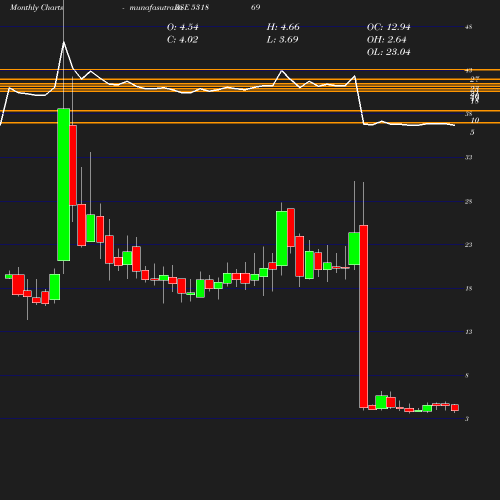Click the price axis label '18'
Screen dimensions: 500x500
pos(468,288)
